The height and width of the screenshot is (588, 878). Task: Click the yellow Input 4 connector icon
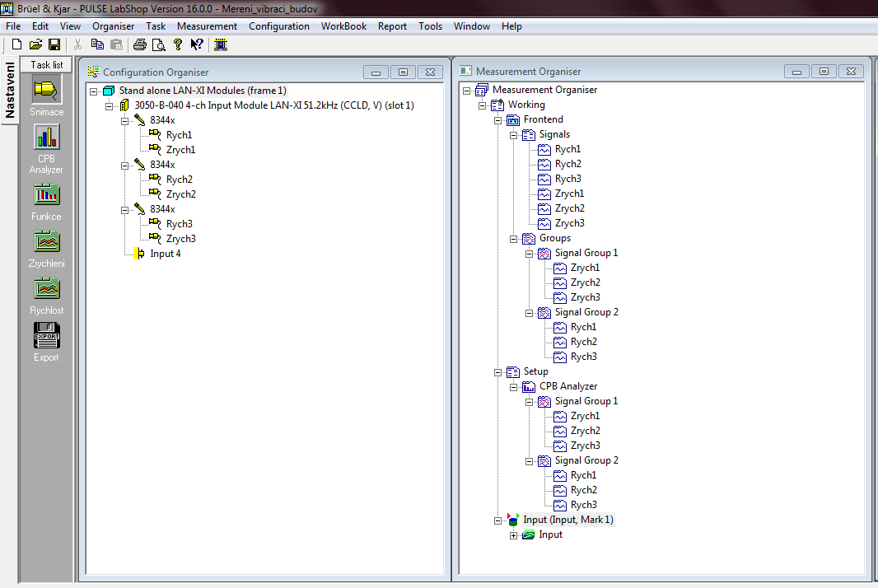(139, 254)
